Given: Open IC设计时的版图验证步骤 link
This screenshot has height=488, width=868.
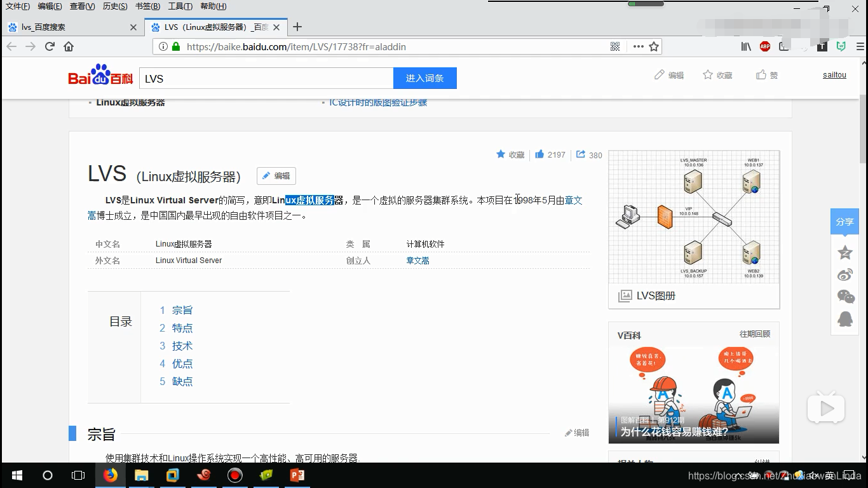Looking at the screenshot, I should (378, 103).
